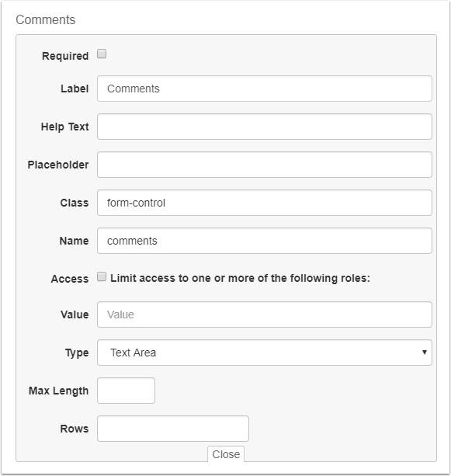Click the Max Length label
Screen dimensions: 451x476
pos(58,391)
